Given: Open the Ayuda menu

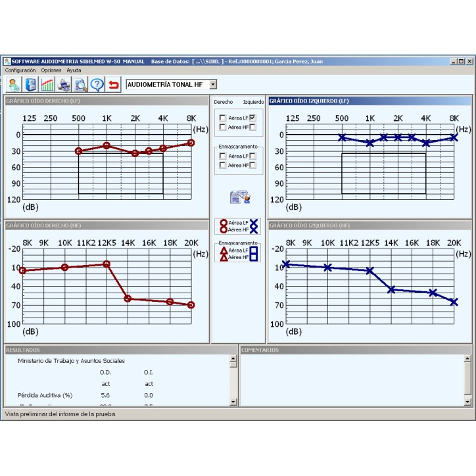Looking at the screenshot, I should click(x=74, y=70).
